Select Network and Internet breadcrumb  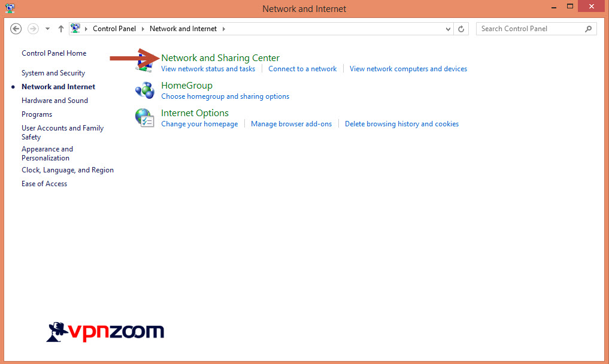(x=183, y=29)
